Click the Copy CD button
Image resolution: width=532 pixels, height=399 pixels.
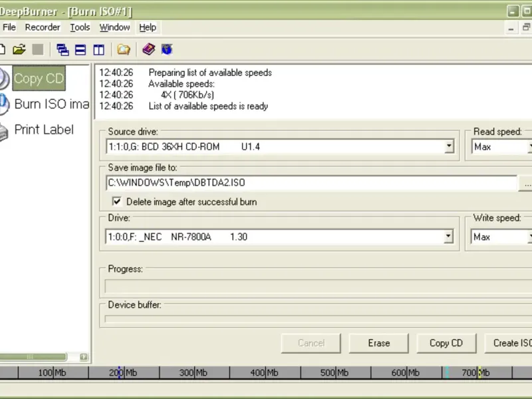[446, 343]
